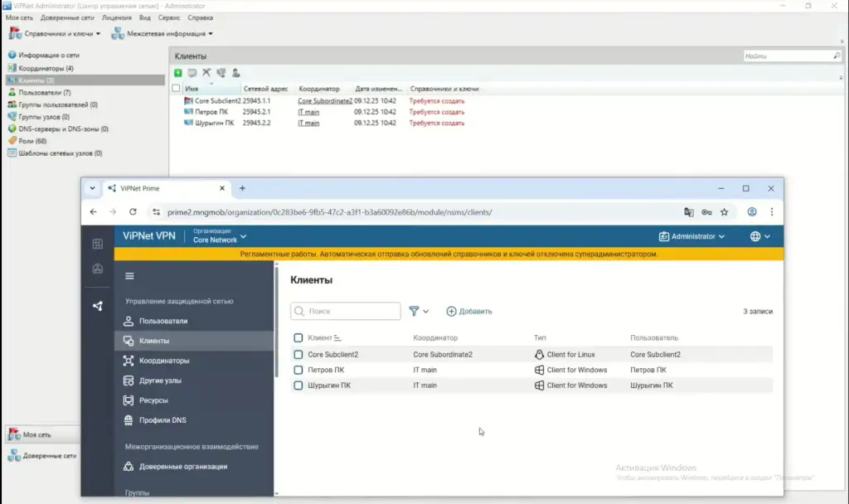This screenshot has width=849, height=504.
Task: Open a new browser tab
Action: tap(242, 188)
